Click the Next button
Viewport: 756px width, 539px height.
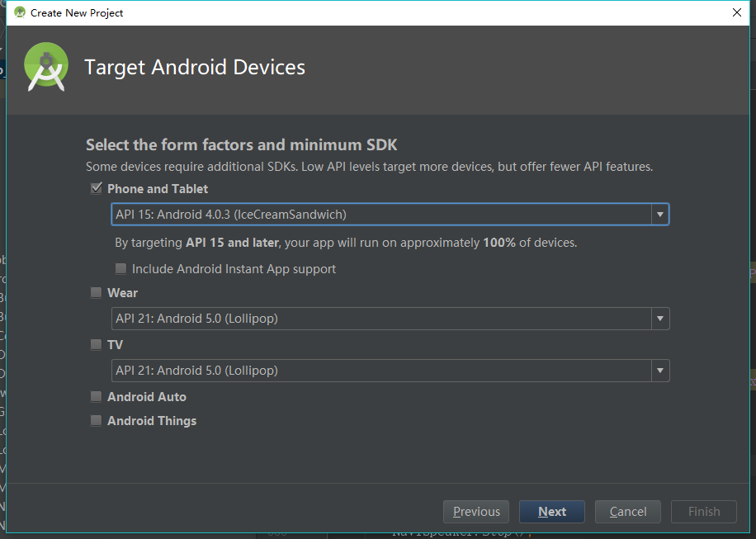552,512
